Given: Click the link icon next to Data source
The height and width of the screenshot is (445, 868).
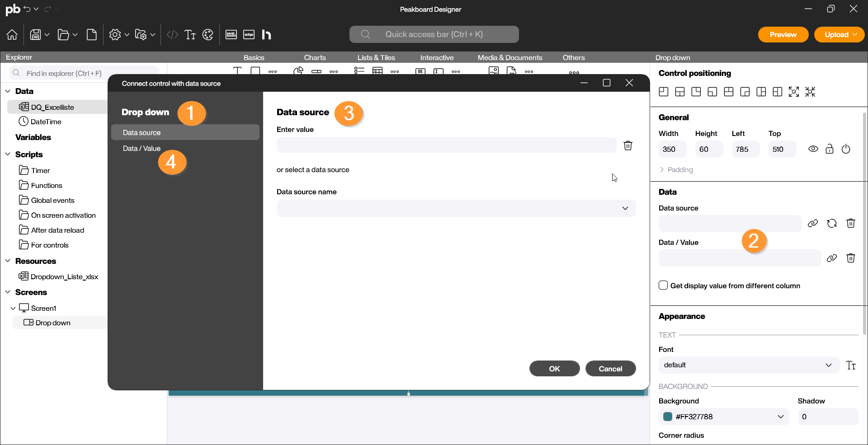Looking at the screenshot, I should click(x=812, y=224).
